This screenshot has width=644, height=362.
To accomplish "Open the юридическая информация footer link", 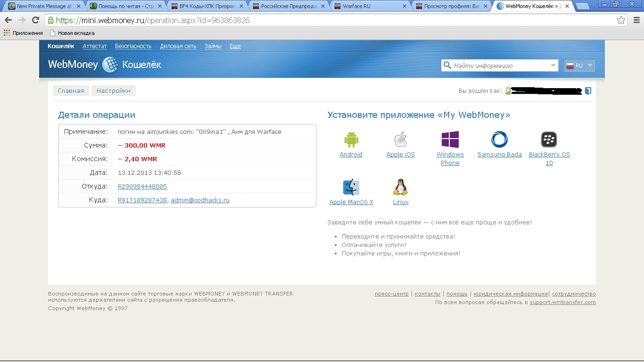I will (511, 294).
